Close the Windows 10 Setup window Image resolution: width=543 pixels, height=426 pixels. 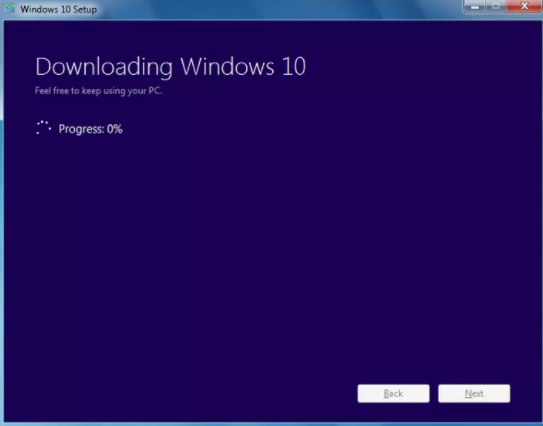click(x=524, y=6)
